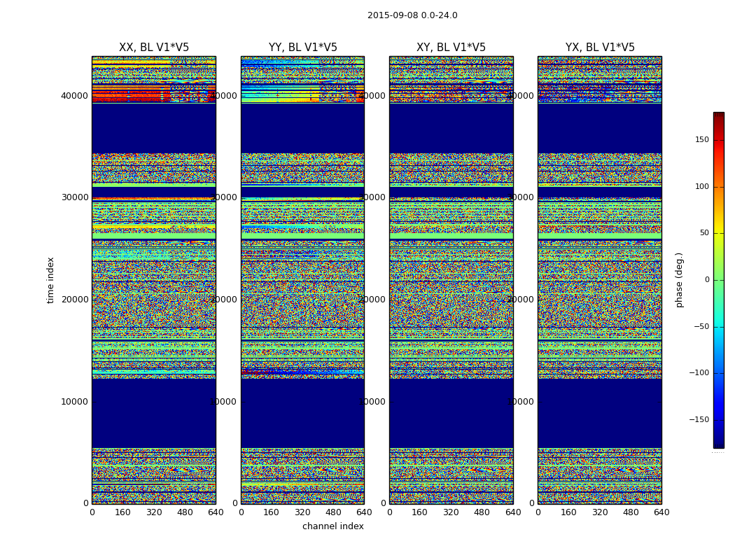Click the XX phase waterfall plot

(x=154, y=280)
